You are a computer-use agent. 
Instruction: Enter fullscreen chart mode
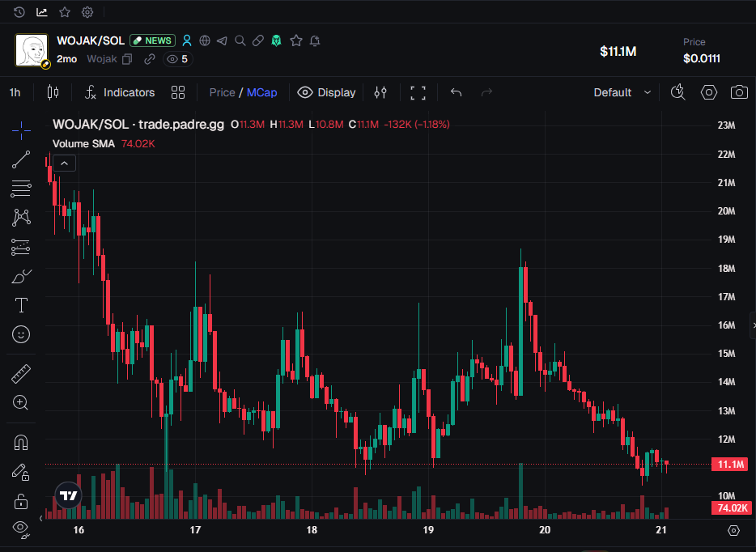[418, 92]
